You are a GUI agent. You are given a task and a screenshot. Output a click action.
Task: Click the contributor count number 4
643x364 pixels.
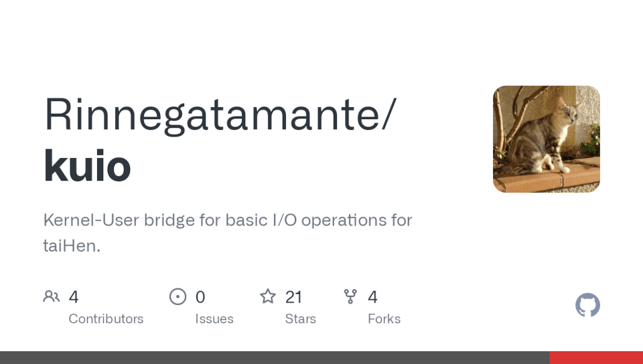click(x=74, y=297)
